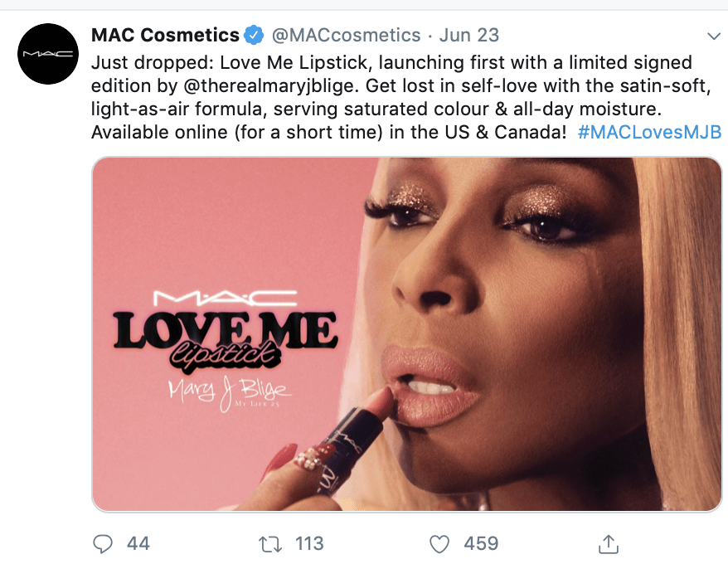
Task: Open the share tweet upload icon
Action: 609,543
